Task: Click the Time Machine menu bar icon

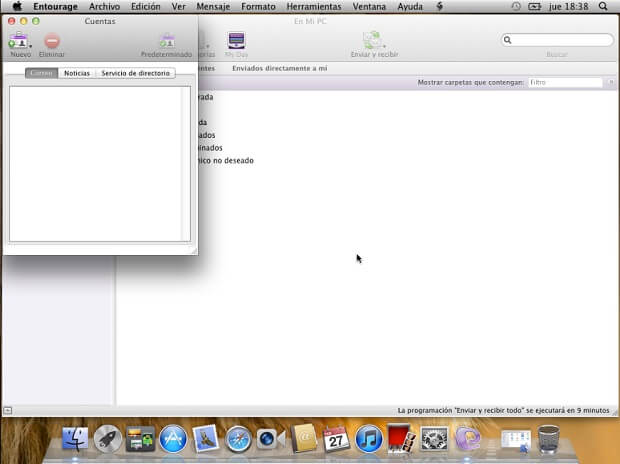Action: [x=516, y=6]
